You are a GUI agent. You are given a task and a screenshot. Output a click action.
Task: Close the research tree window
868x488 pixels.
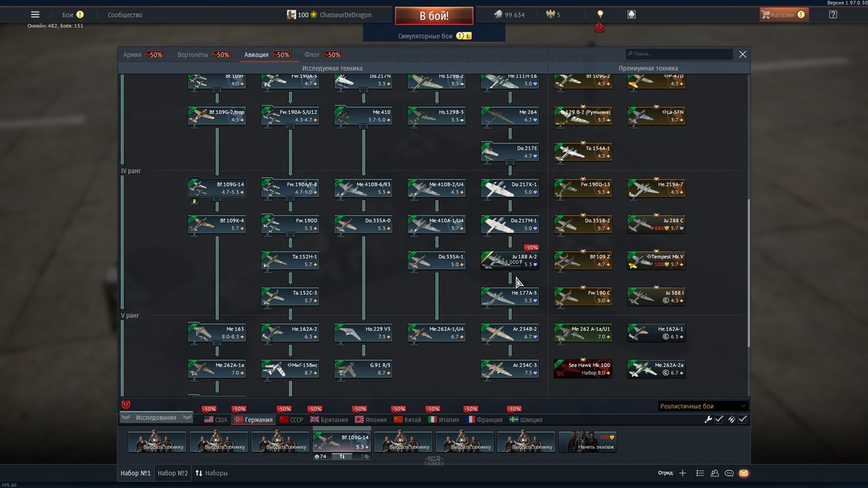(x=743, y=54)
